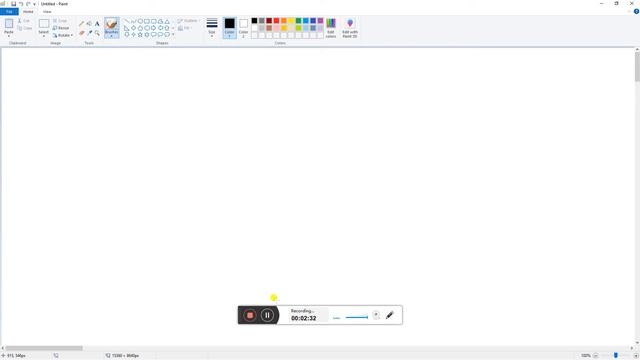
Task: Open the shape Fill dropdown
Action: pos(185,28)
